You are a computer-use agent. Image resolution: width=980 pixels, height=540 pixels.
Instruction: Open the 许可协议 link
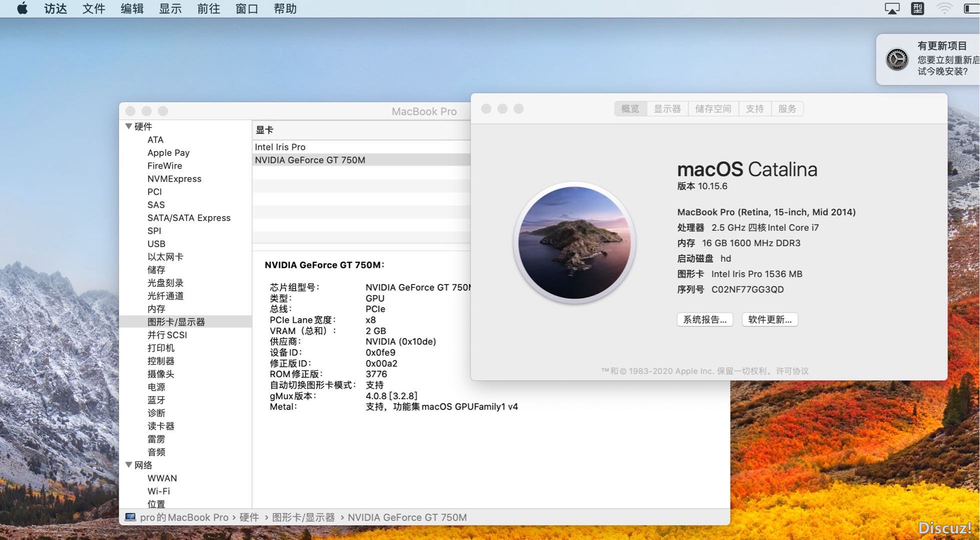point(792,371)
